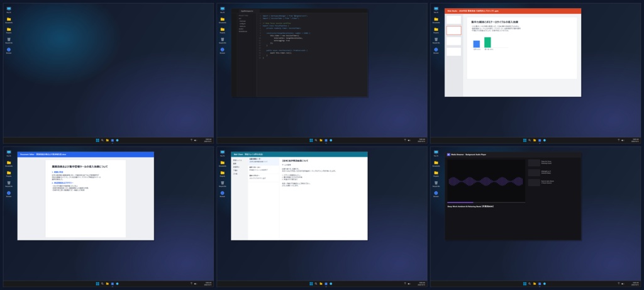The height and width of the screenshot is (290, 644).
Task: Launch Browser shortcut beside the Slide Studio window
Action: pyautogui.click(x=436, y=49)
